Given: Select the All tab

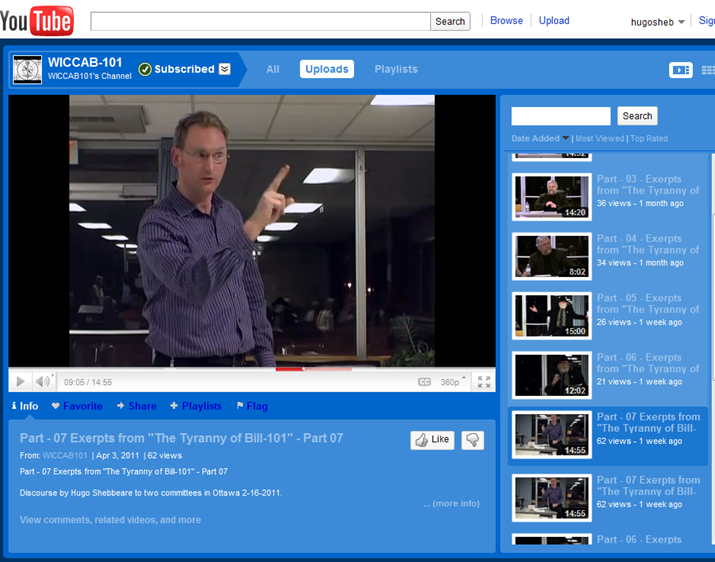Looking at the screenshot, I should click(273, 69).
